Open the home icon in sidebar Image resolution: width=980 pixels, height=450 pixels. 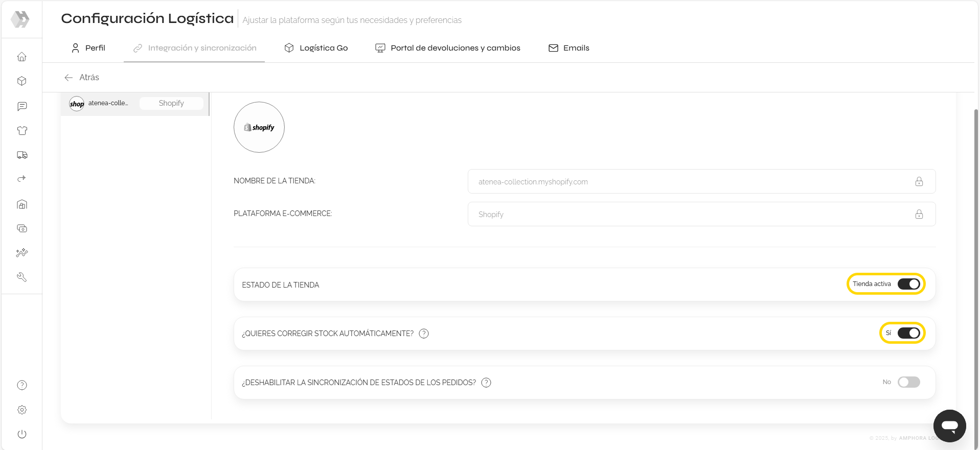pos(21,57)
